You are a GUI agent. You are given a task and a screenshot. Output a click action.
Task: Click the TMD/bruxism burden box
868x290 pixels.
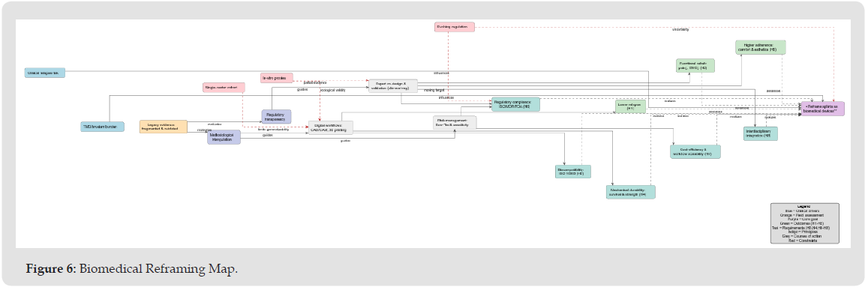(x=102, y=127)
